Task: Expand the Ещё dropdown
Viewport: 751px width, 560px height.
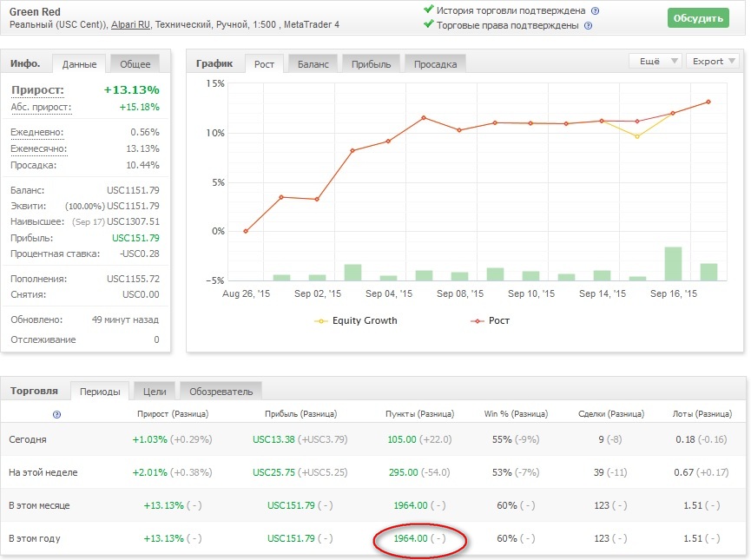Action: pyautogui.click(x=655, y=62)
